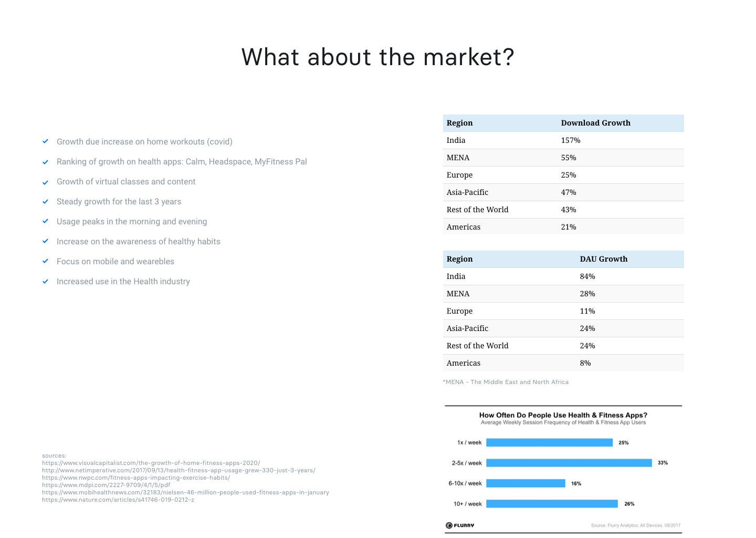This screenshot has width=756, height=538.
Task: Visit the mobihealthnews.com source link
Action: pos(185,492)
